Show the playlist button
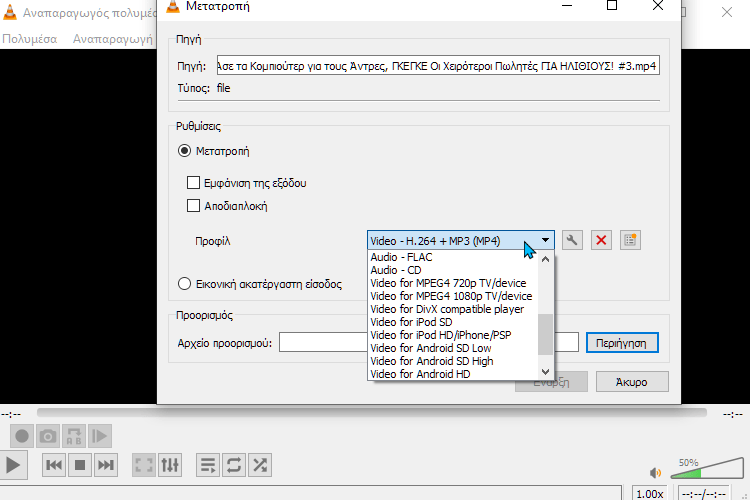750x500 pixels. pos(208,465)
